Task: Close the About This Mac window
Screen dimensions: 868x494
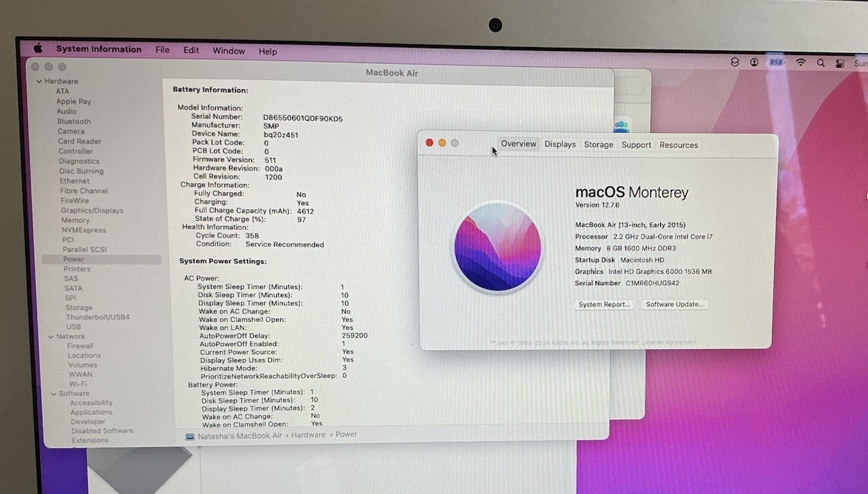Action: pyautogui.click(x=430, y=142)
